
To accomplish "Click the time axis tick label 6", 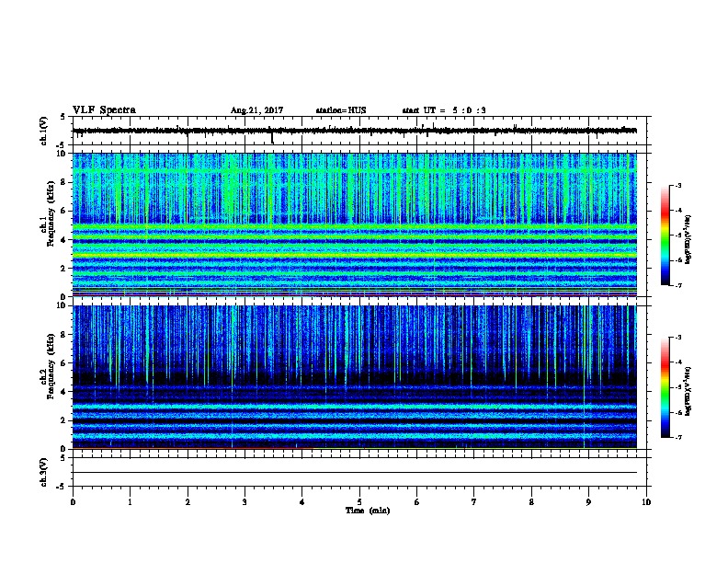I will [x=417, y=502].
